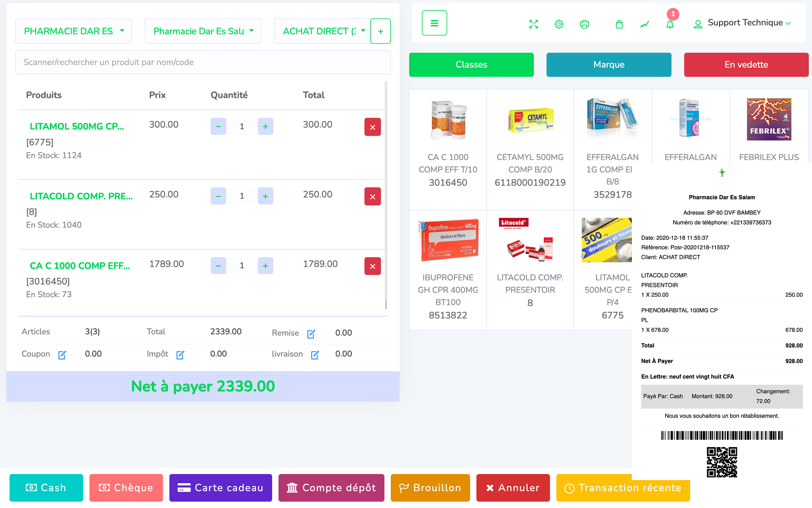This screenshot has height=508, width=812.
Task: Show the Marque brand filter
Action: [609, 64]
